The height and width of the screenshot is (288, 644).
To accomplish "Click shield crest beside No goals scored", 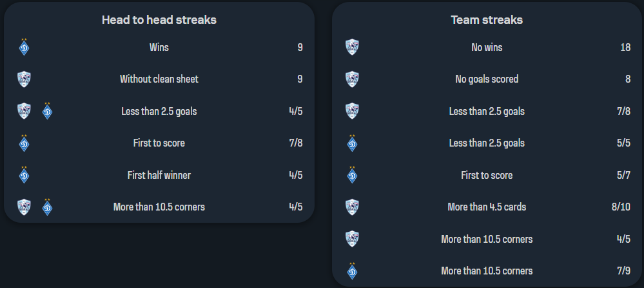I will [352, 79].
